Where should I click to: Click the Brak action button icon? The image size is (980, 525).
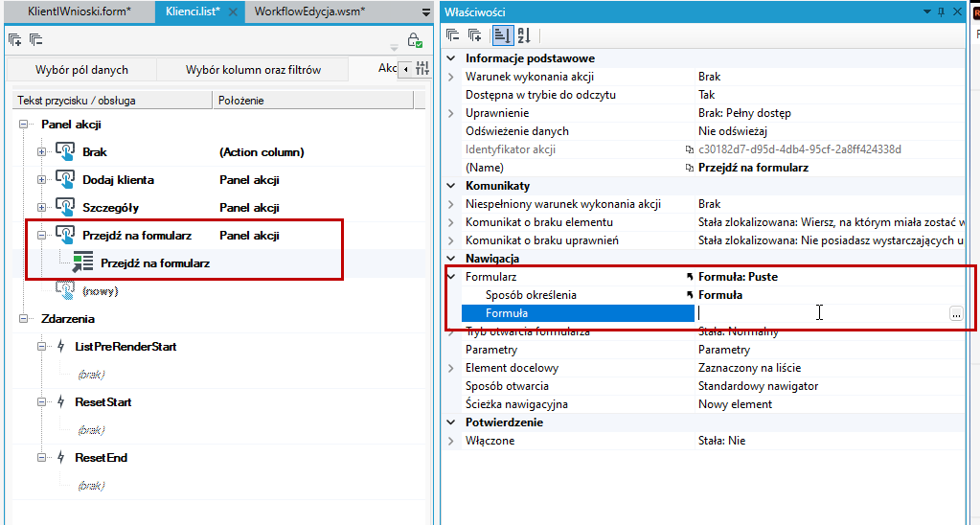pyautogui.click(x=65, y=151)
